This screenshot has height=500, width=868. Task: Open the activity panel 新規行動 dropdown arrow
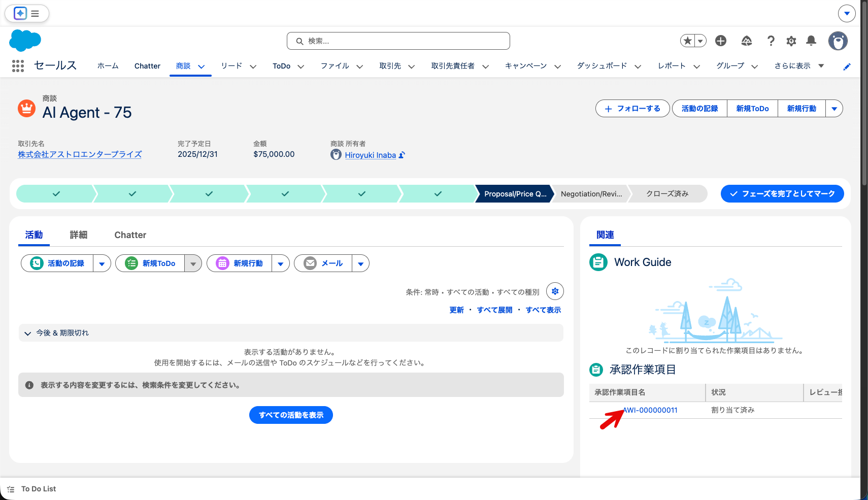(281, 263)
